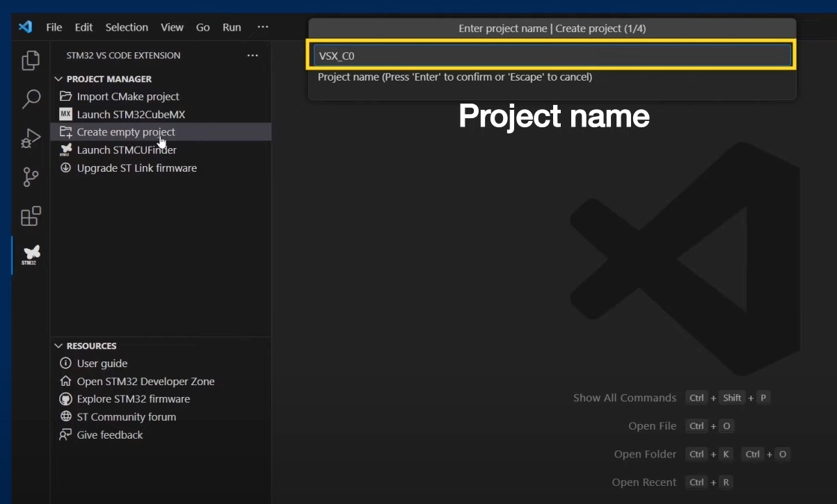Open the Explorer view in activity bar

click(x=31, y=60)
